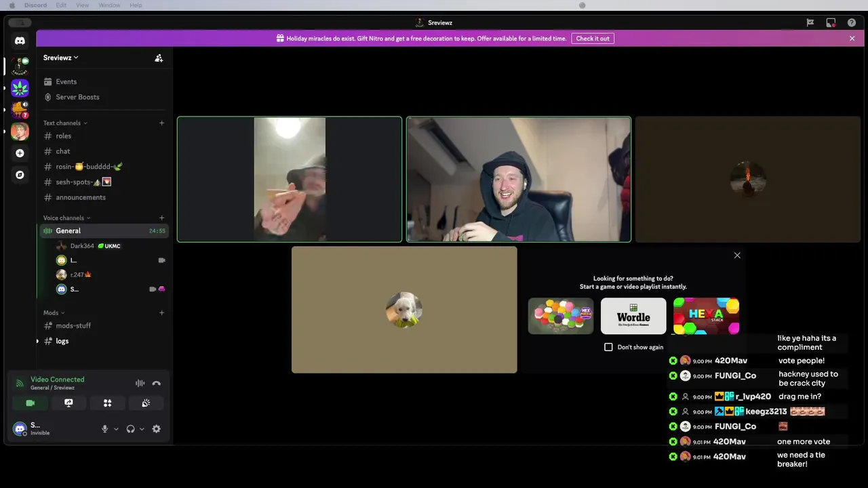
Task: Collapse the Mods category
Action: [54, 313]
